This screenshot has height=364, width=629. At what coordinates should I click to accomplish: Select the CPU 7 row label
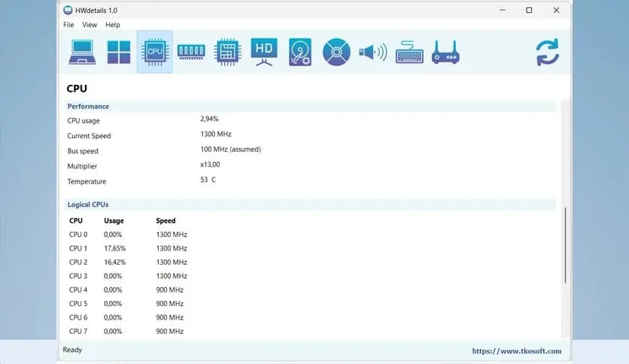pyautogui.click(x=78, y=332)
